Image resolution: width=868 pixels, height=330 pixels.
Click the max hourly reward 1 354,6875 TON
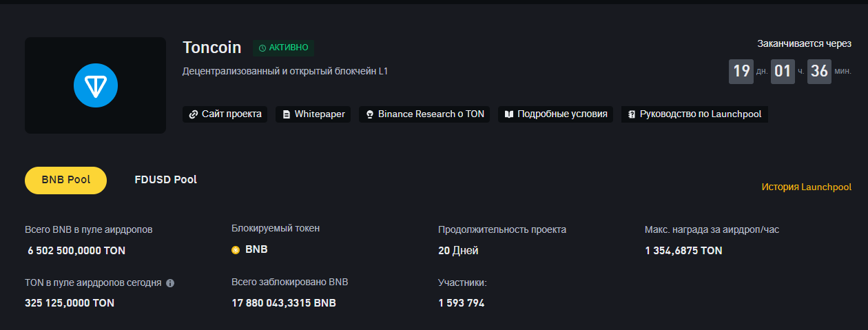tap(683, 251)
